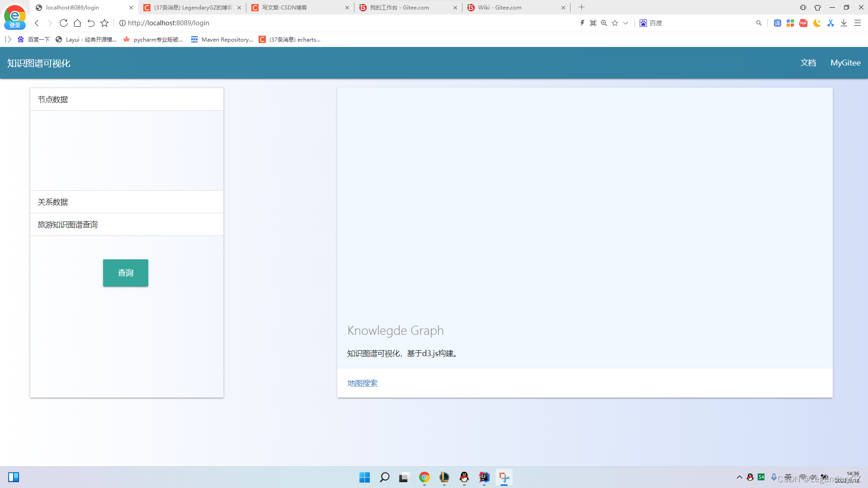Click the 地图搜索 link

pos(363,383)
